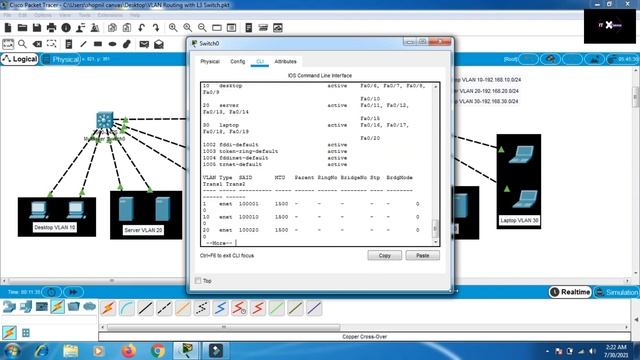Enable the Top checkbox in Switch0
Viewport: 640px width, 360px height.
[198, 281]
